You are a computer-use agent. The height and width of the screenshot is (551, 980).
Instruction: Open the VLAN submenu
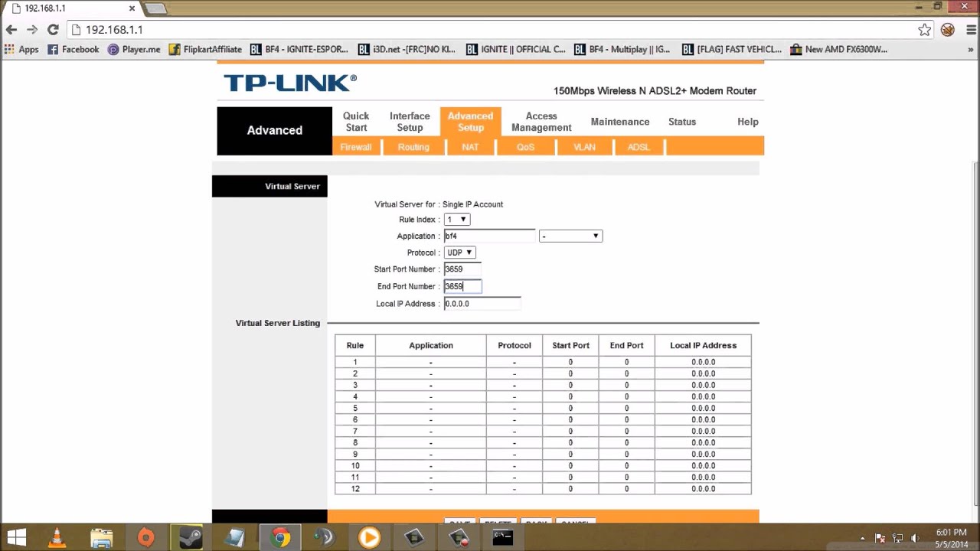tap(584, 147)
